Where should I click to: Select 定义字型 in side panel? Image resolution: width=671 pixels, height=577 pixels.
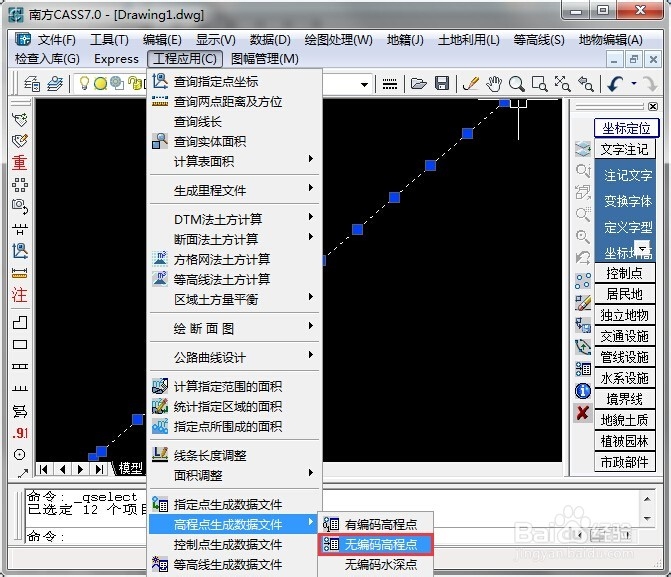(x=628, y=227)
